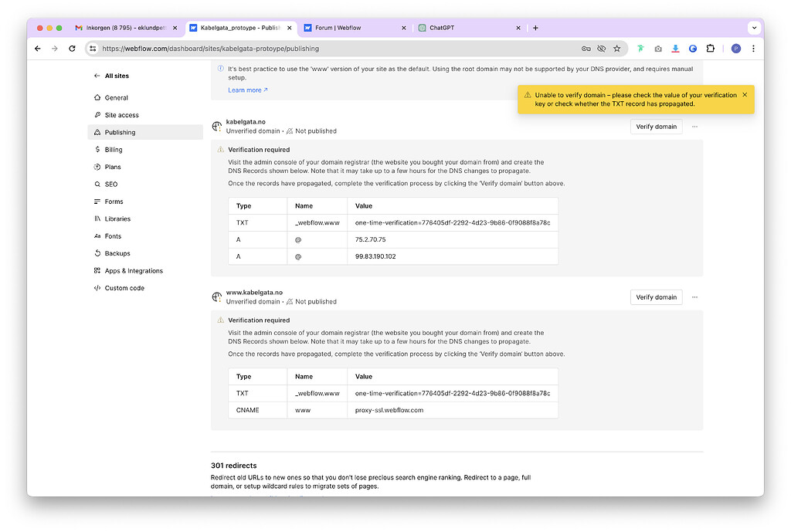Open a new browser tab

(535, 28)
